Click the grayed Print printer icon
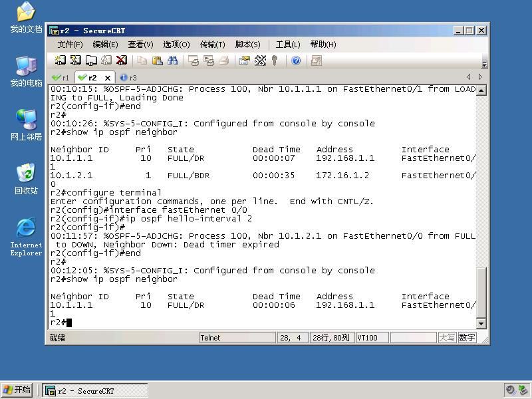 (224, 61)
